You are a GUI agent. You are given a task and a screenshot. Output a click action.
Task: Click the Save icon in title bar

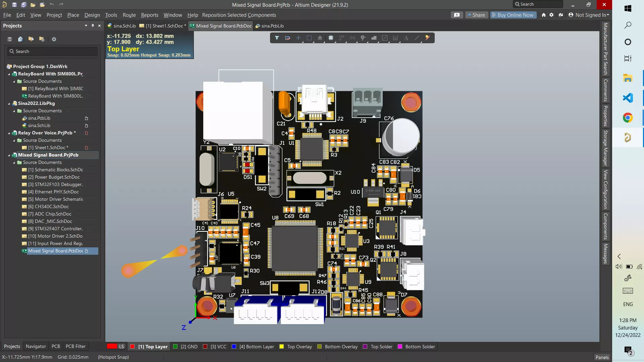tap(14, 5)
